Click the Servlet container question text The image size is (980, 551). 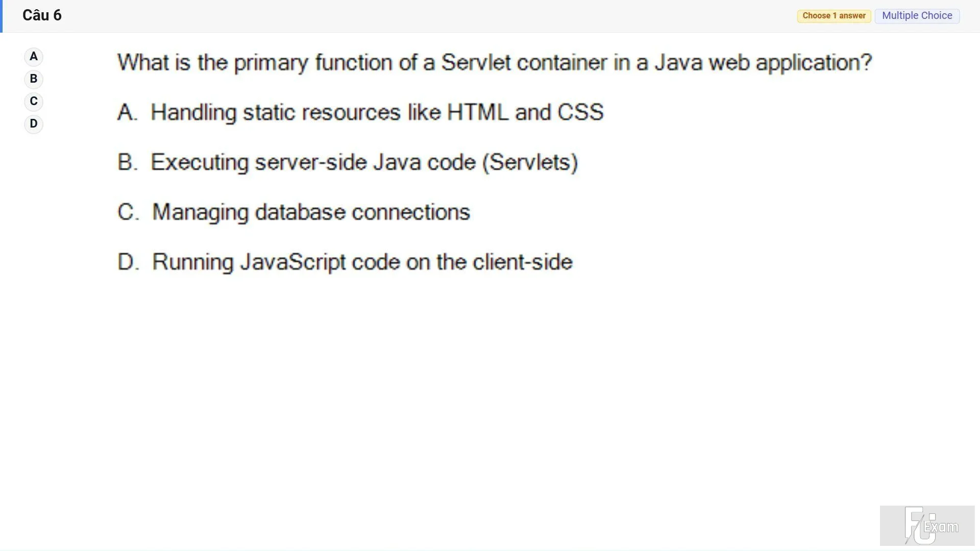495,63
